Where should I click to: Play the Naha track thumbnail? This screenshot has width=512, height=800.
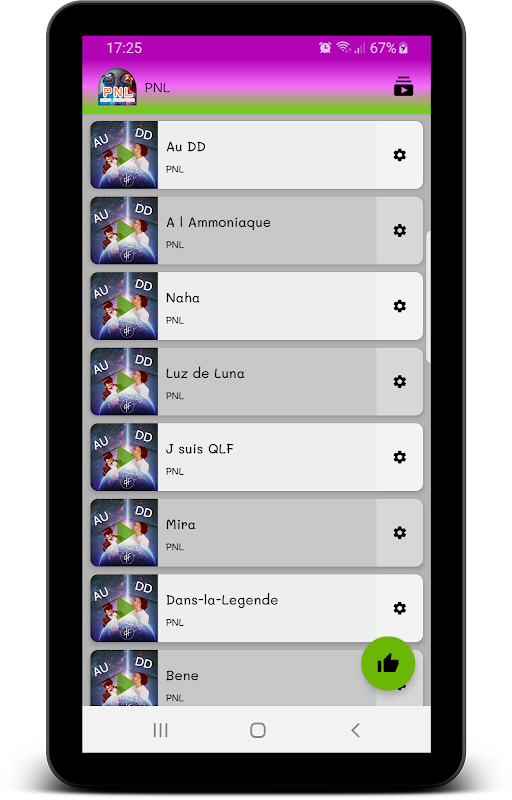tap(124, 306)
